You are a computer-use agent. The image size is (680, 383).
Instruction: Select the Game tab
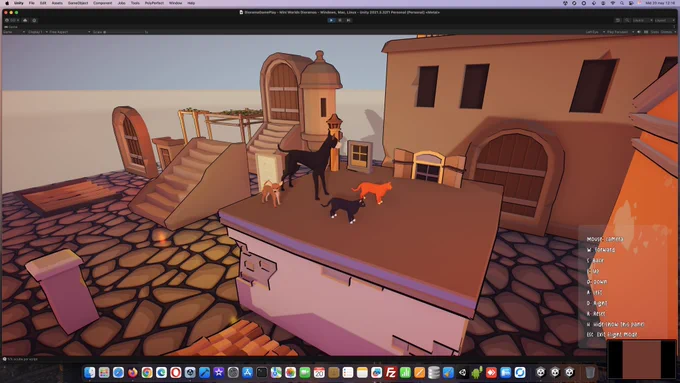point(11,27)
